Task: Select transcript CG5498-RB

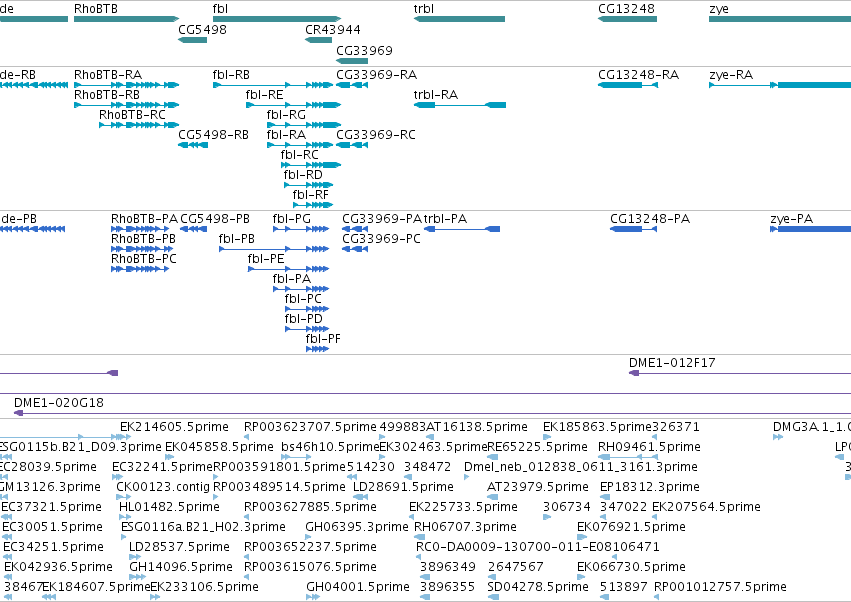Action: [193, 145]
